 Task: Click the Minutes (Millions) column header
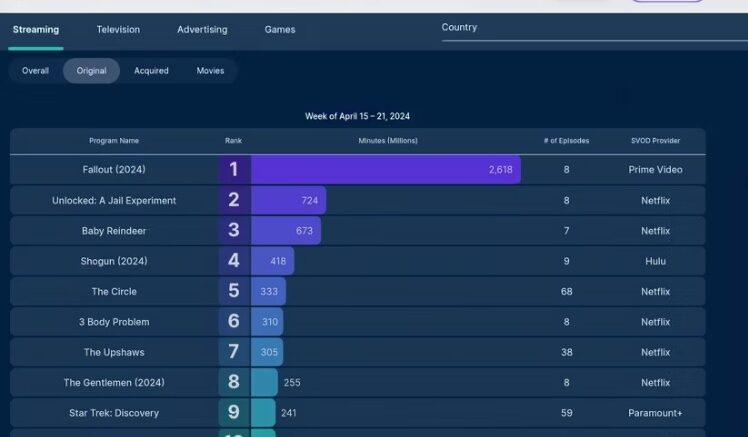tap(385, 141)
